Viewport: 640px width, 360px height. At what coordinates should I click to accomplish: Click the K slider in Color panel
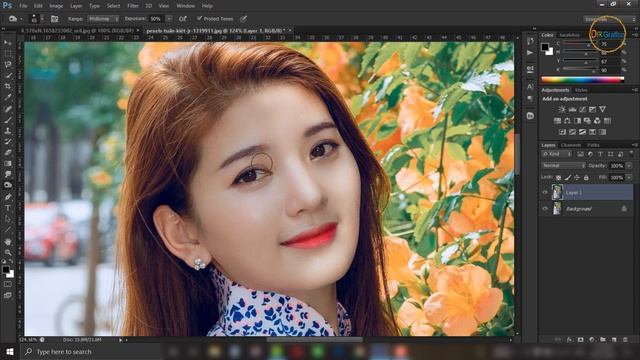click(x=580, y=70)
